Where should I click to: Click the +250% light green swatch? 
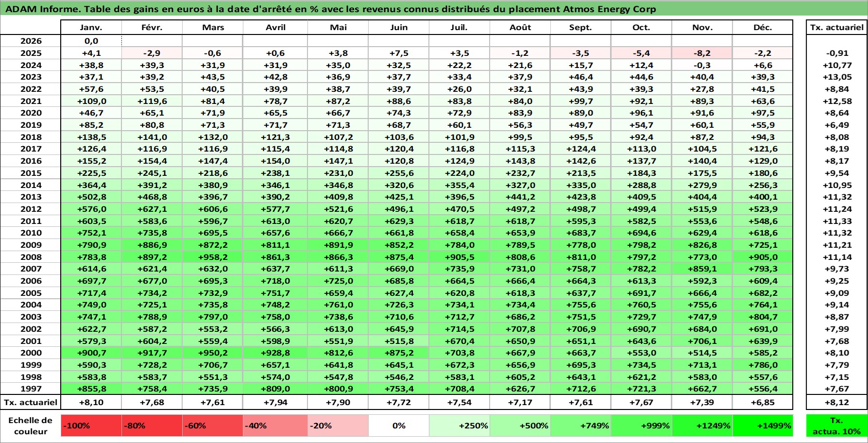(460, 426)
